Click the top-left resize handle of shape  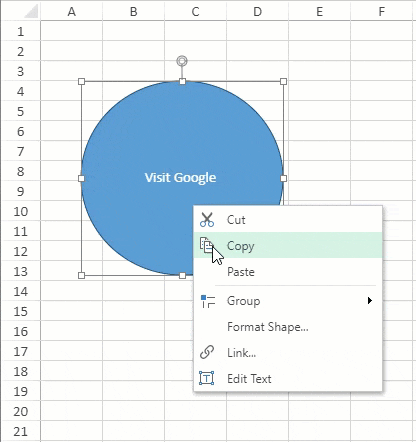coord(81,81)
